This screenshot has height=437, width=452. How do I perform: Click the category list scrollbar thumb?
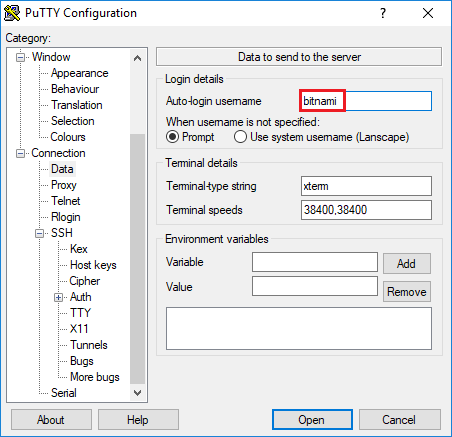pyautogui.click(x=137, y=259)
